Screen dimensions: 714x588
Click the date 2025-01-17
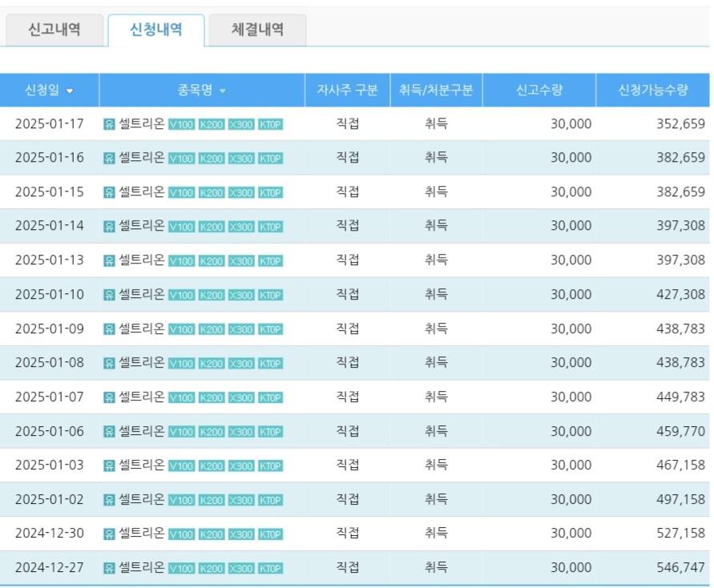coord(50,124)
